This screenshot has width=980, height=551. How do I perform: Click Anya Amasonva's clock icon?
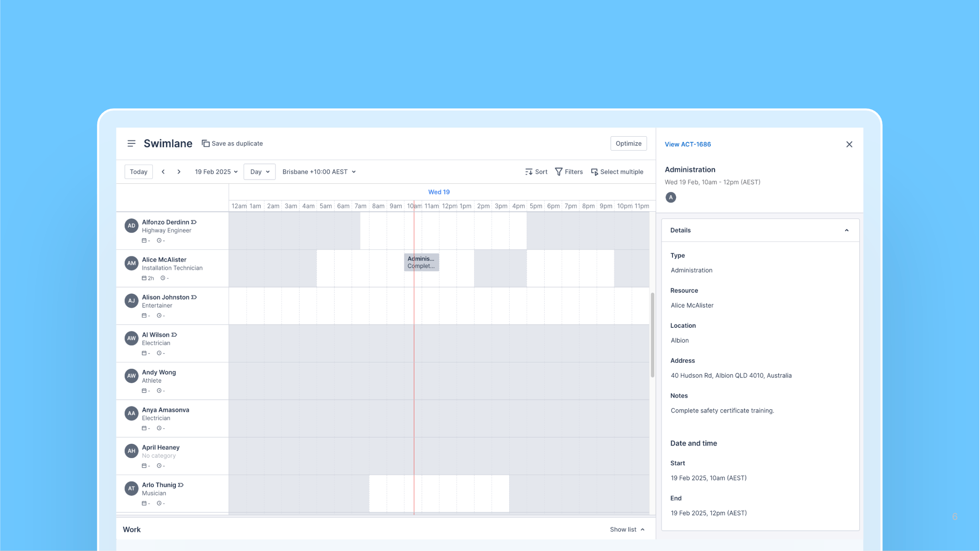coord(159,428)
